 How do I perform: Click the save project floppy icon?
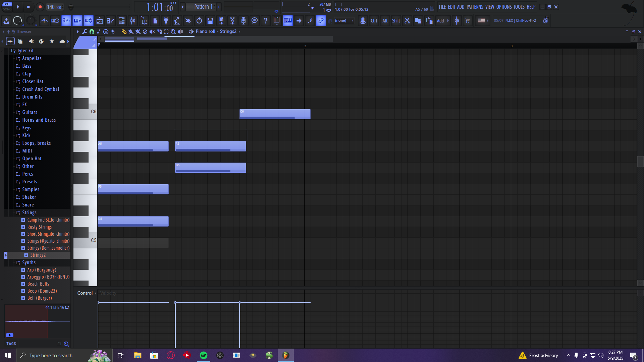click(x=210, y=21)
